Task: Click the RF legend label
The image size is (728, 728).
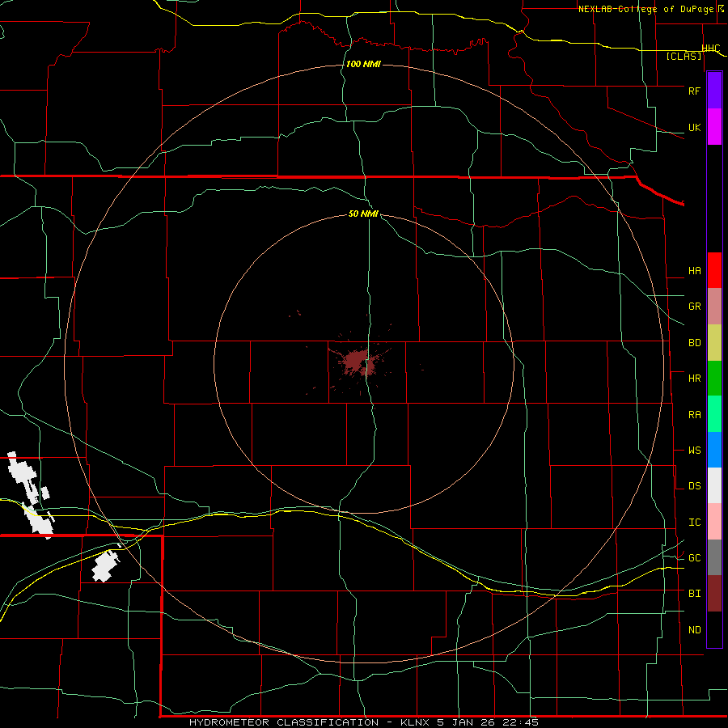Action: 694,91
